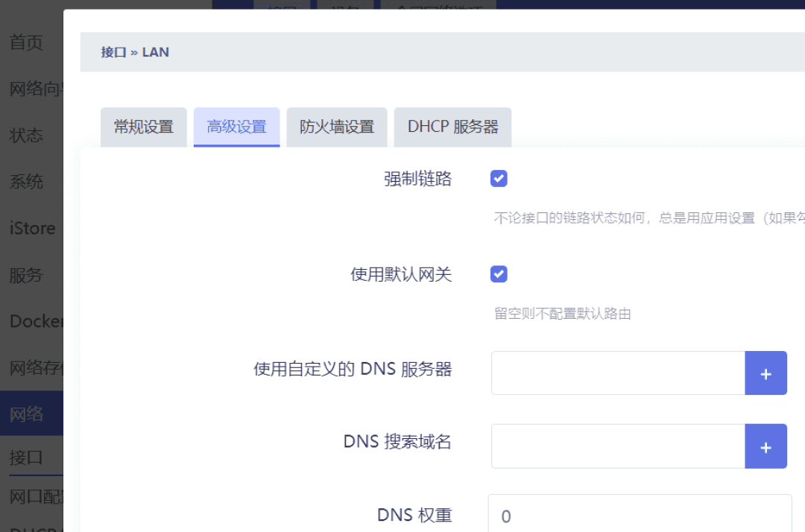Select 网络 in the sidebar

coord(31,414)
